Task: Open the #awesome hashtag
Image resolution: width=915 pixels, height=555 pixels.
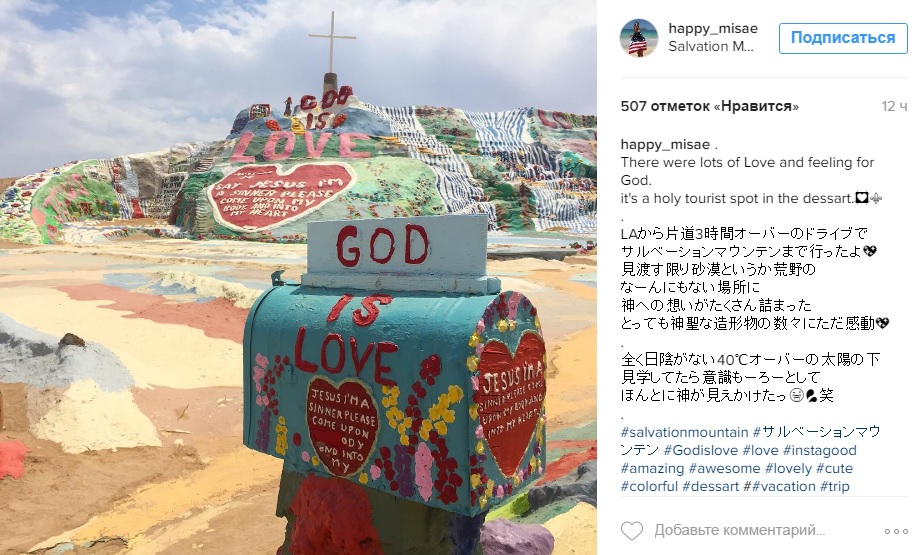Action: click(724, 469)
